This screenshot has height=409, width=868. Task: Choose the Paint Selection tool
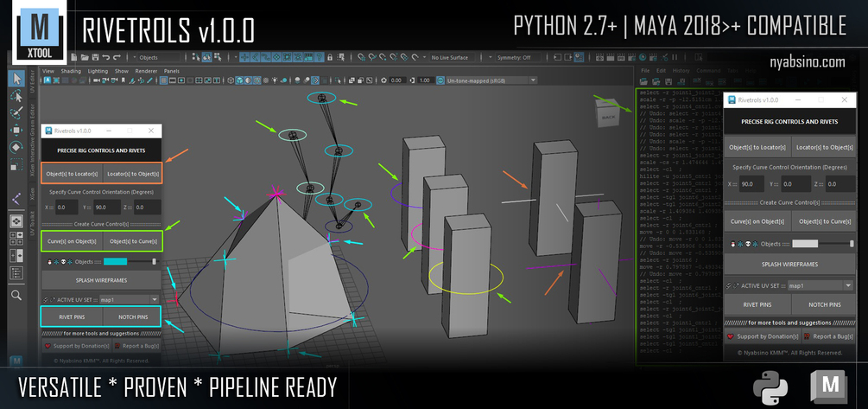[x=16, y=113]
